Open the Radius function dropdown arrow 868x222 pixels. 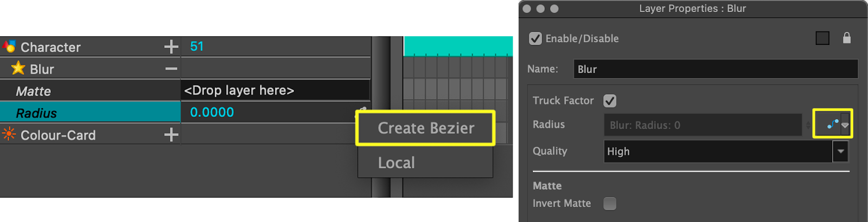[x=845, y=125]
